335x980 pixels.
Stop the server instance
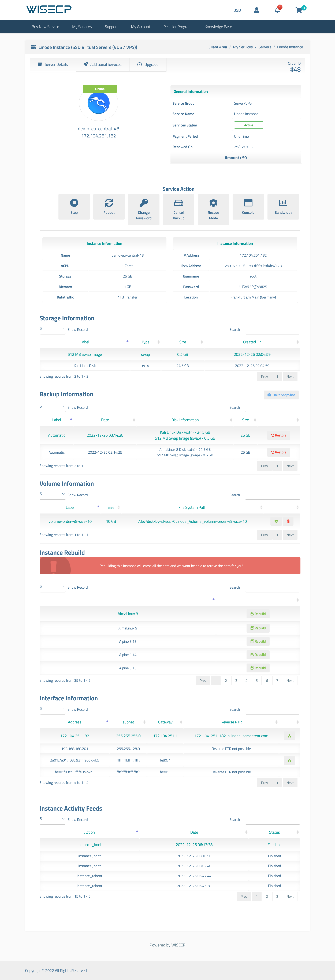(74, 207)
